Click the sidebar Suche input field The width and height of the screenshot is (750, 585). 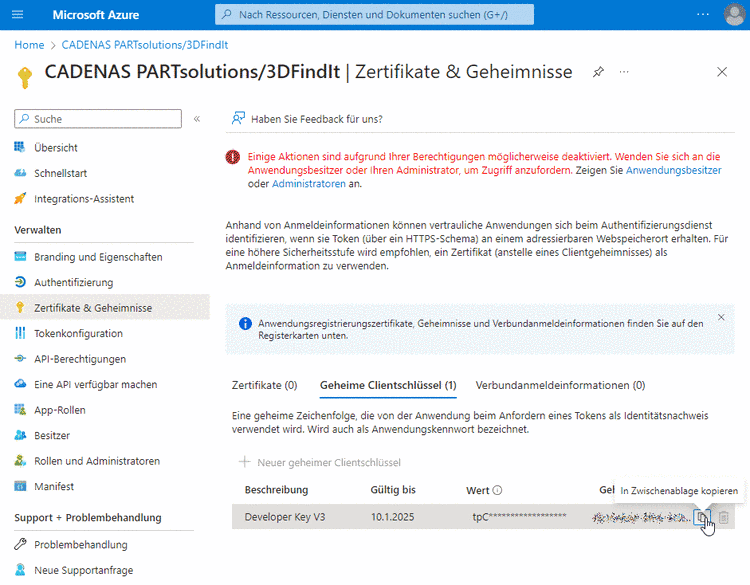98,119
